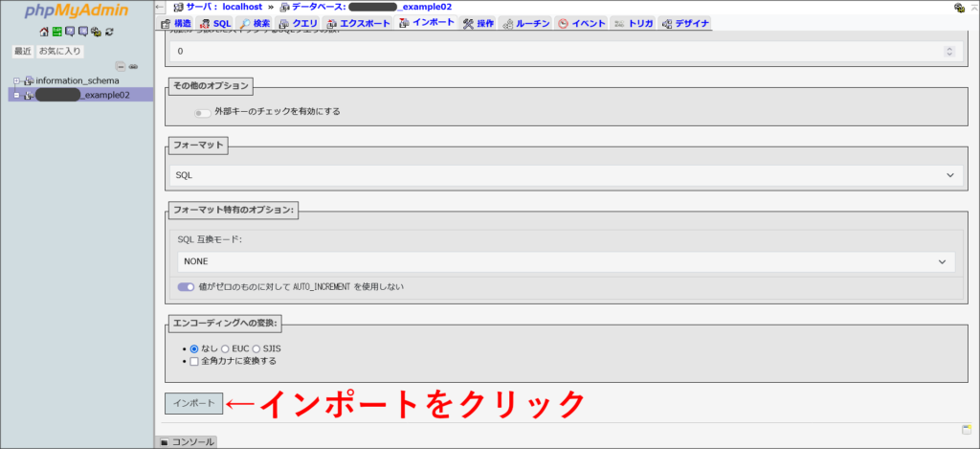
Task: Click the データベース _example02 breadcrumb link
Action: click(x=372, y=7)
